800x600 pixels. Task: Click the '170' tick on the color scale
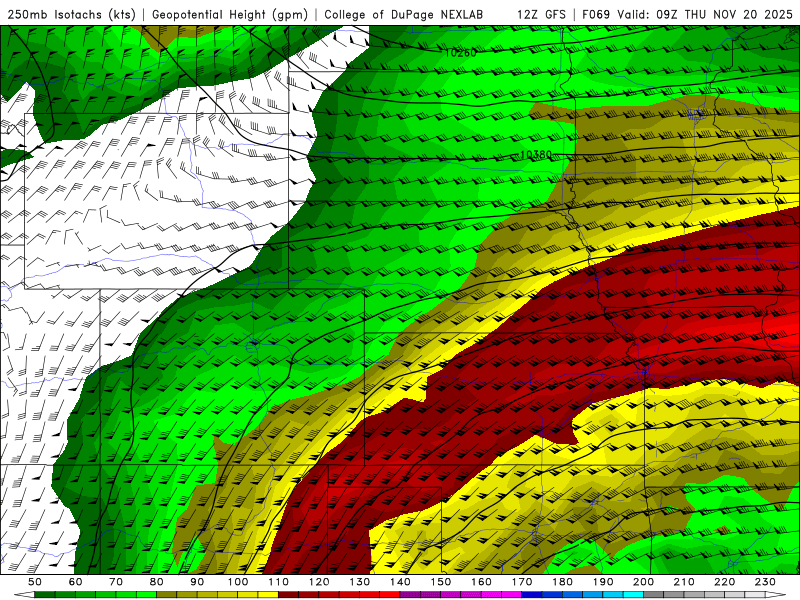522,582
